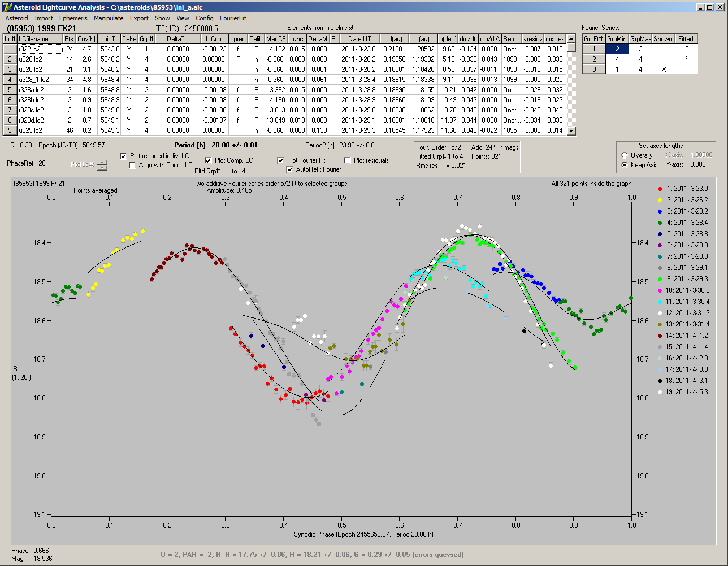Select the Keep Axis radio button
Screen dimensions: 728x566
point(625,165)
